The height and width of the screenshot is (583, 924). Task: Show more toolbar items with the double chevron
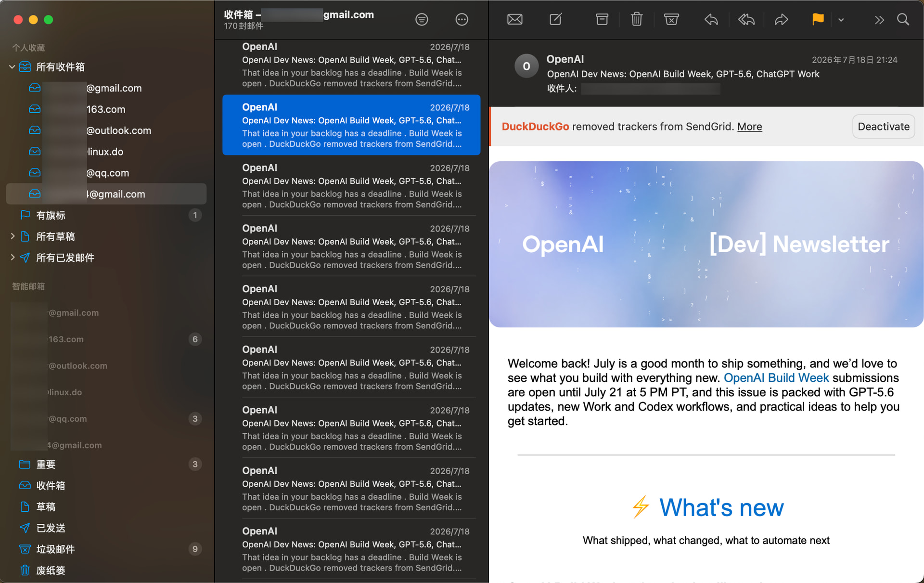879,20
